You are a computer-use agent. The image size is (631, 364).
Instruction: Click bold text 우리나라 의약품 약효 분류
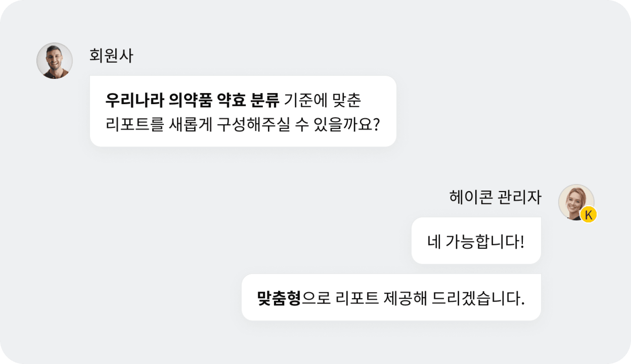click(x=192, y=100)
